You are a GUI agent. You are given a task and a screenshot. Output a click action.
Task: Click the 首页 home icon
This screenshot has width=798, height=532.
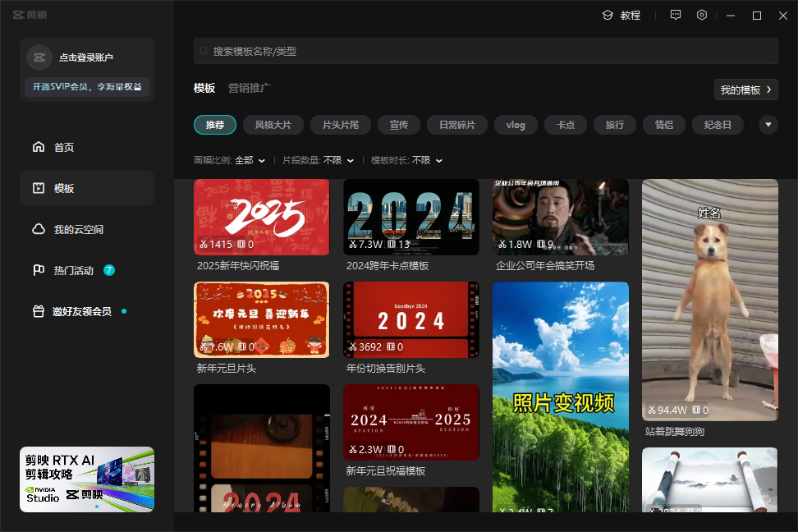coord(39,147)
